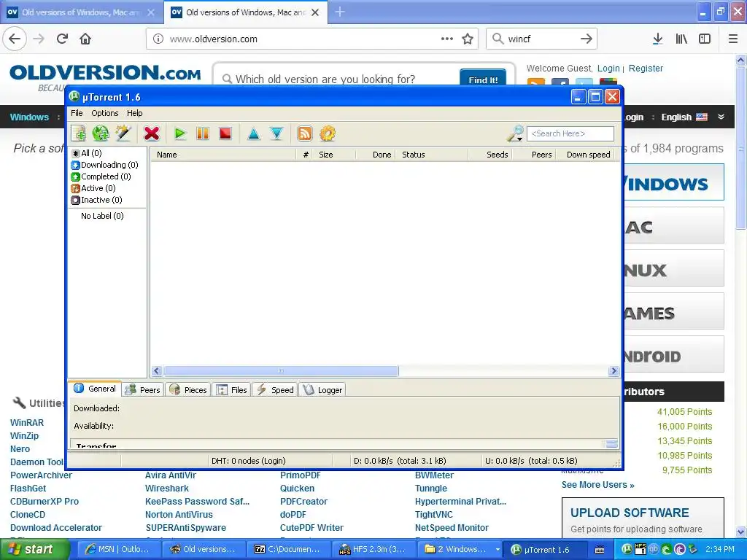Click red X Remove torrent icon
Image resolution: width=747 pixels, height=560 pixels.
(x=152, y=134)
